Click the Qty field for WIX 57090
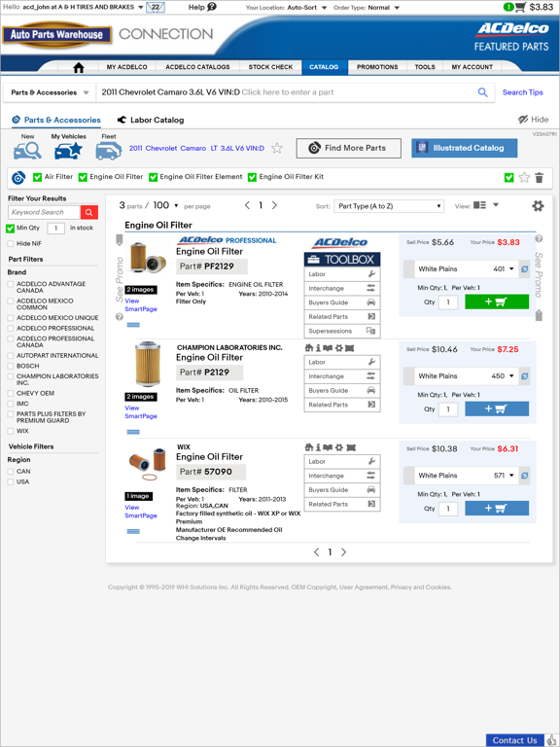 pyautogui.click(x=448, y=509)
